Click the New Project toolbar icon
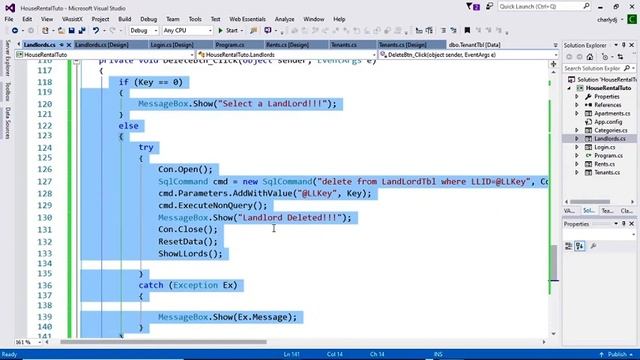The image size is (640, 360). click(x=45, y=31)
